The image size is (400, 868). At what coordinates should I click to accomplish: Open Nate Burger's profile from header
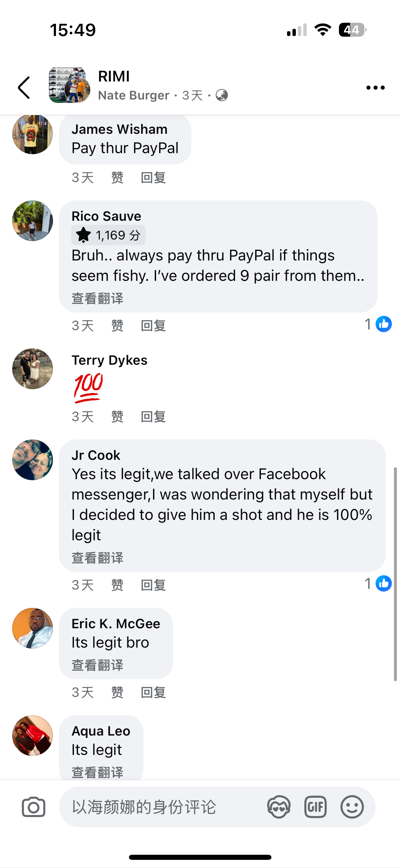coord(134,95)
